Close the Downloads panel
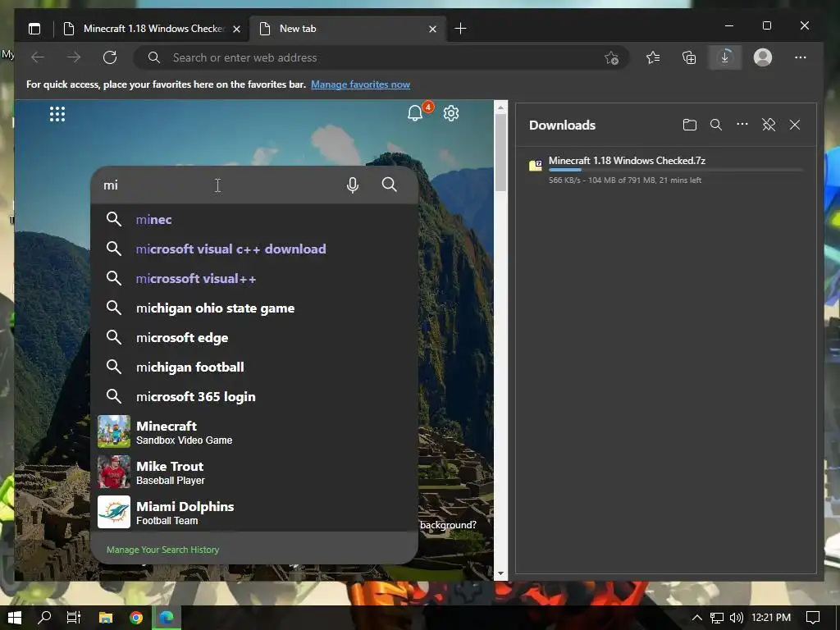Screen dimensions: 840x630 [x=795, y=125]
